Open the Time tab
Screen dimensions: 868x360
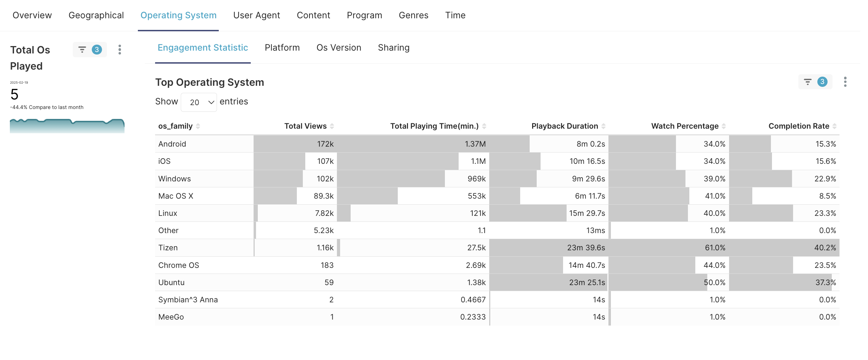coord(455,15)
